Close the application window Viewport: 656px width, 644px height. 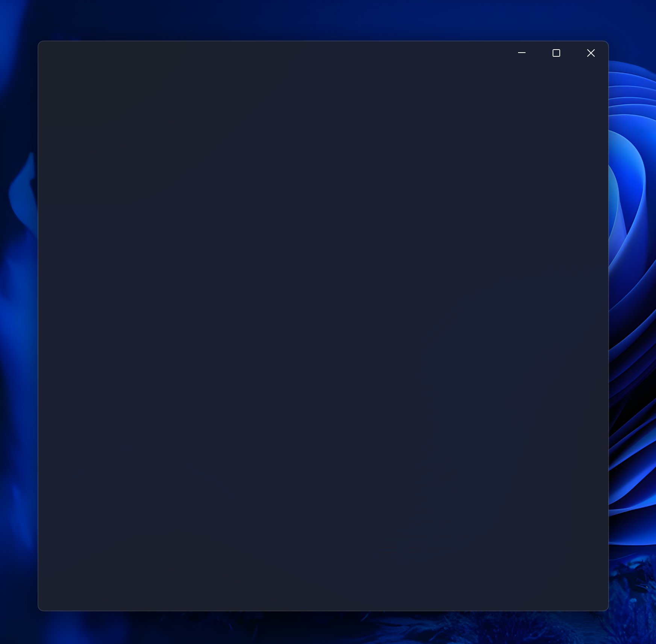[591, 53]
